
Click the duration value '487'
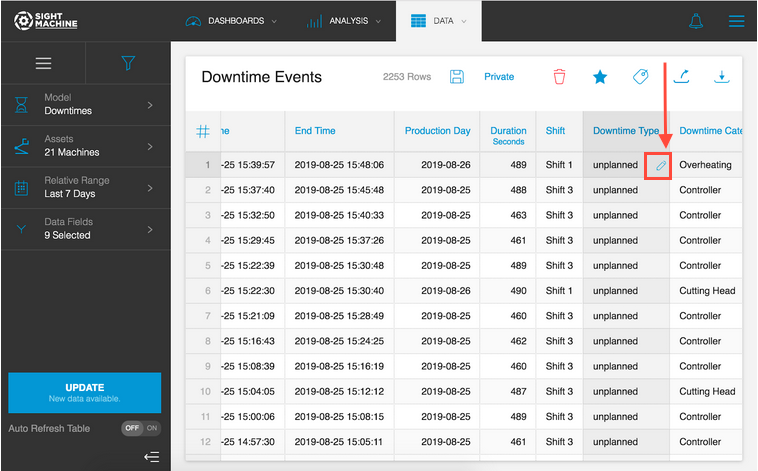(x=518, y=391)
